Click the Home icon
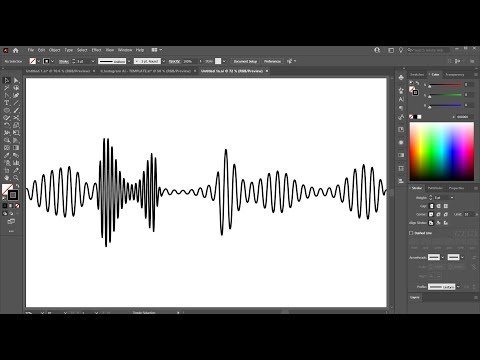The width and height of the screenshot is (480, 360). [16, 50]
